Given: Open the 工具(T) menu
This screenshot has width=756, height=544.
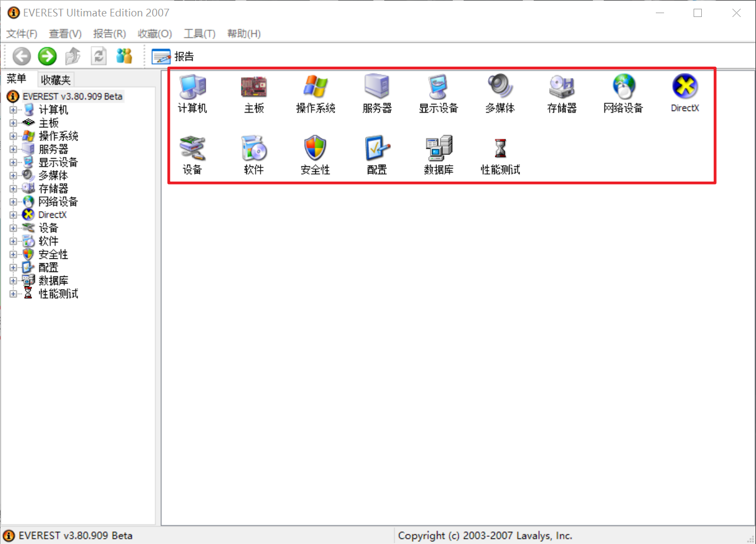Looking at the screenshot, I should click(199, 34).
